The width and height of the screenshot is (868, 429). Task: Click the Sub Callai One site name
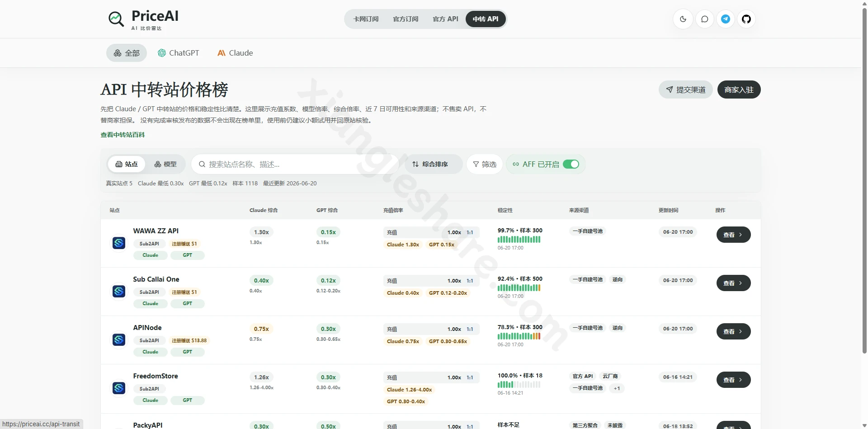(156, 279)
